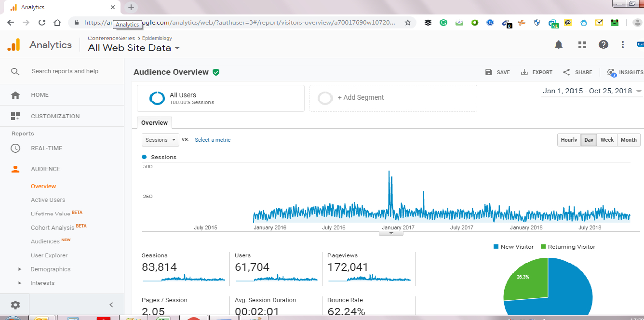Expand the annotations drawer below the chart
644x320 pixels.
point(391,233)
